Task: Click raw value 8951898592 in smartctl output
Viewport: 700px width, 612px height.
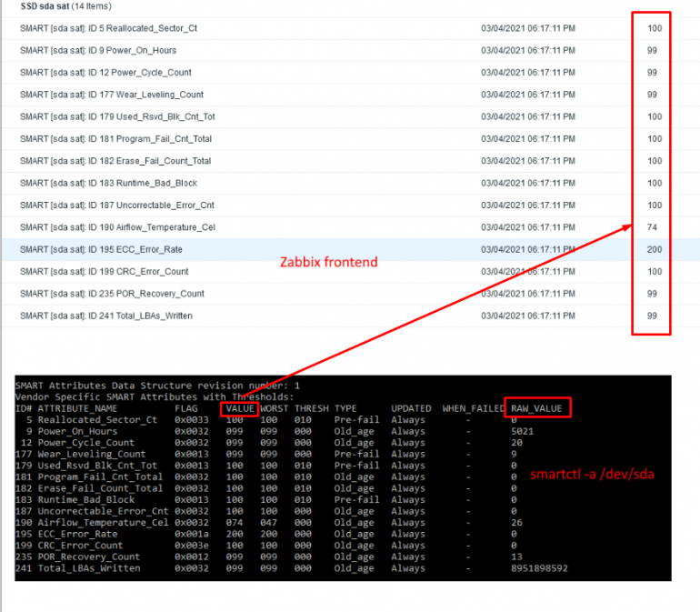Action: tap(539, 568)
